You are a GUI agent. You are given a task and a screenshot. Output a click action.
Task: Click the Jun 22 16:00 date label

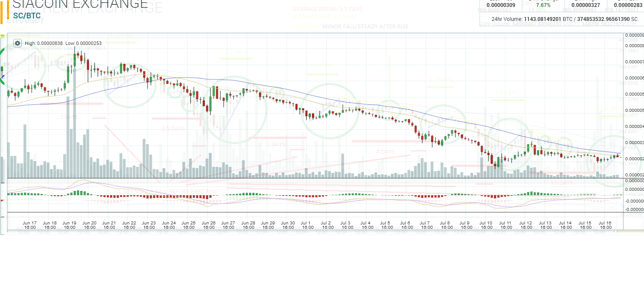click(129, 225)
